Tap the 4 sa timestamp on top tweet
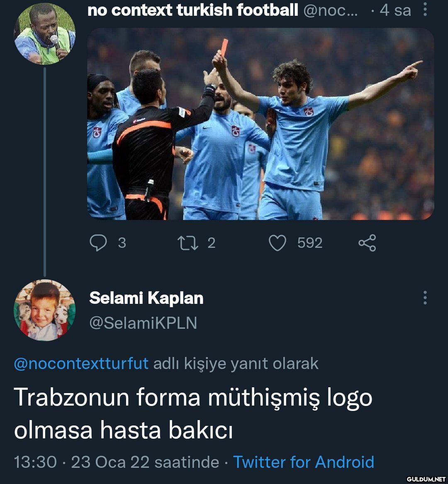Image resolution: width=448 pixels, height=484 pixels. pyautogui.click(x=394, y=10)
